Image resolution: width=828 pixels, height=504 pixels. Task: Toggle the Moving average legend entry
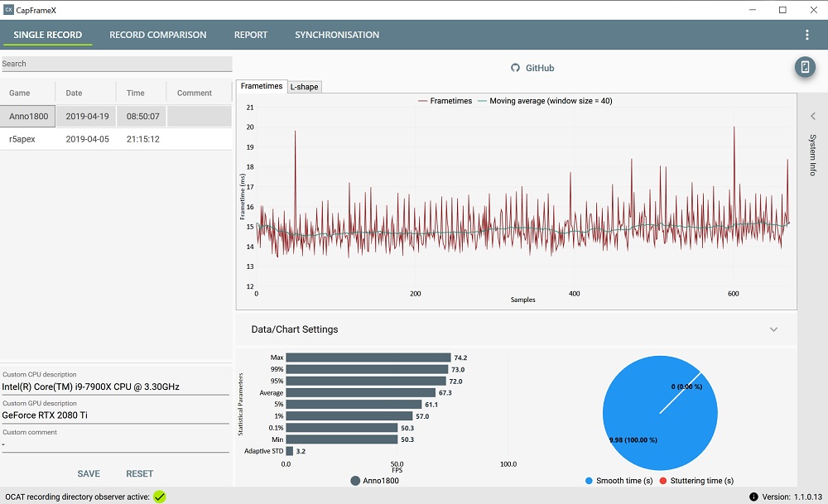click(x=545, y=101)
